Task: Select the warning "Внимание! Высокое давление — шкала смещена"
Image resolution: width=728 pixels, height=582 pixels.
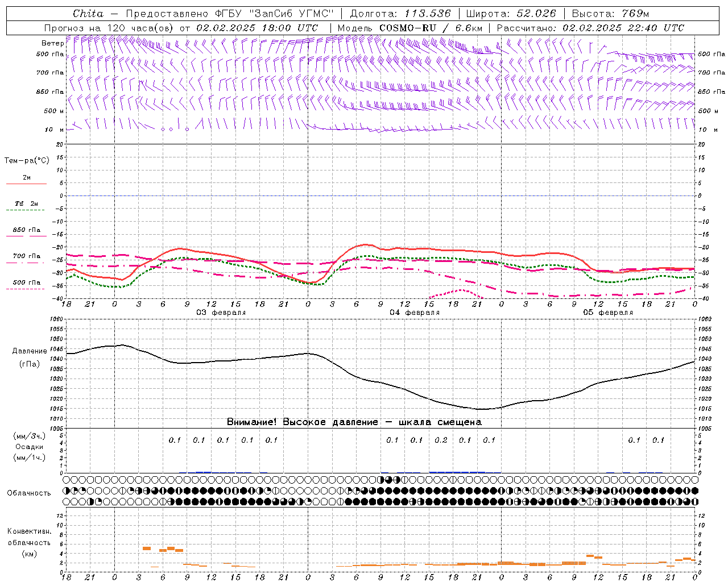Action: point(354,422)
